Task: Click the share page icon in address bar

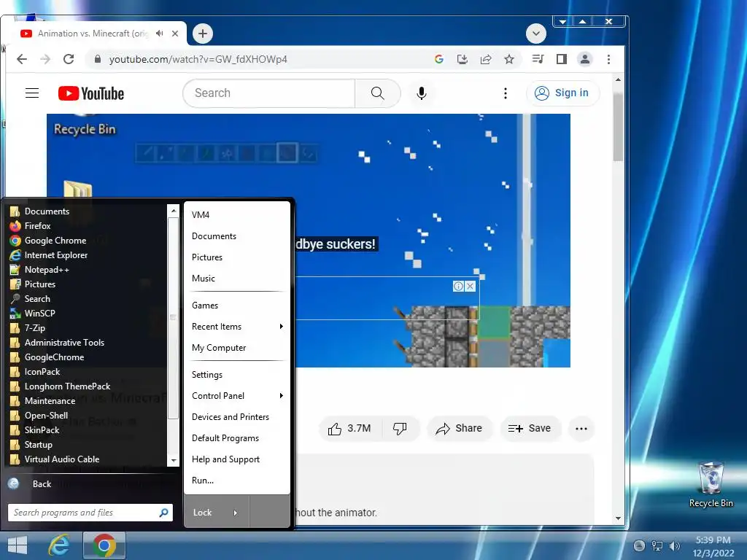Action: tap(485, 59)
